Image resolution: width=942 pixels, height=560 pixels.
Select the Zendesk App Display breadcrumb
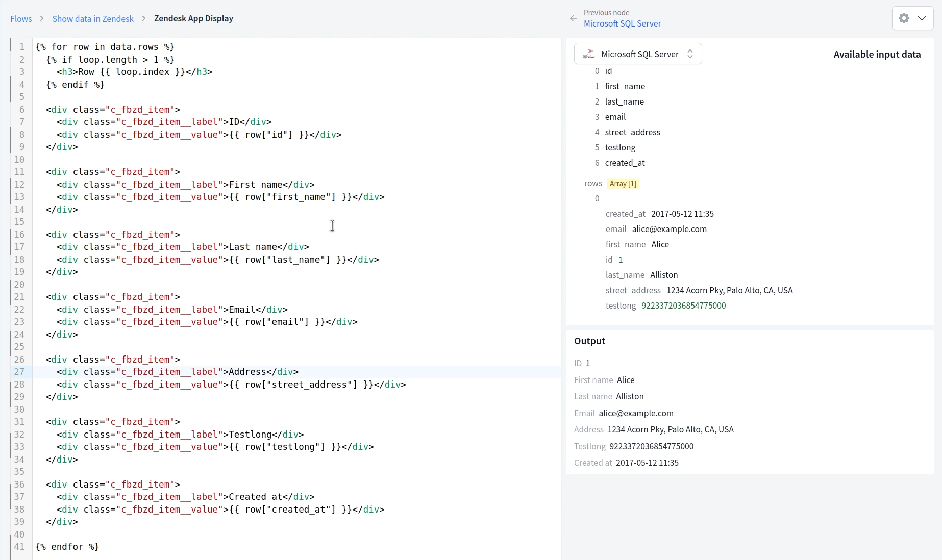coord(193,18)
